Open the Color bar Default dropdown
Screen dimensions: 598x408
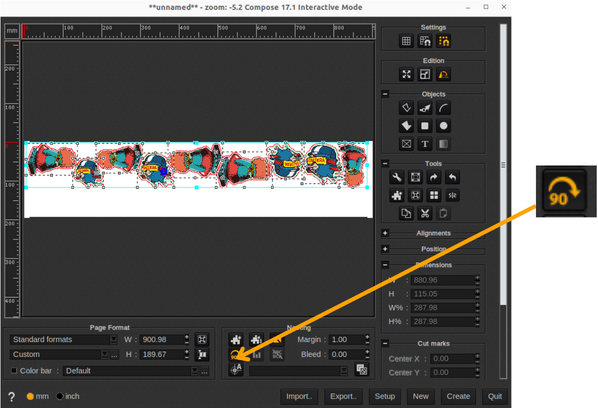click(131, 371)
